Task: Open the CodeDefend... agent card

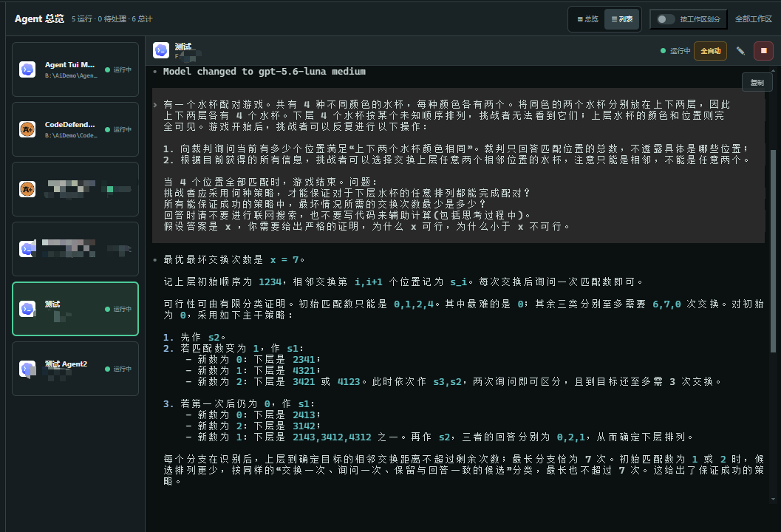Action: click(x=75, y=129)
